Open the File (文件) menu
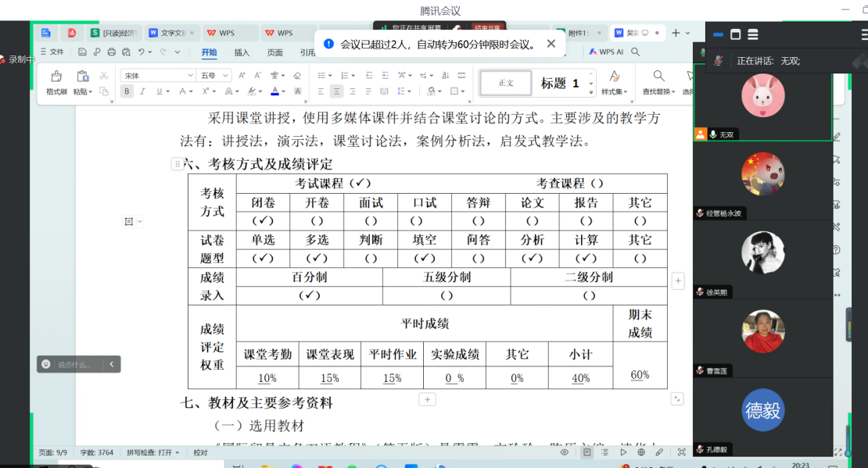 pyautogui.click(x=52, y=52)
